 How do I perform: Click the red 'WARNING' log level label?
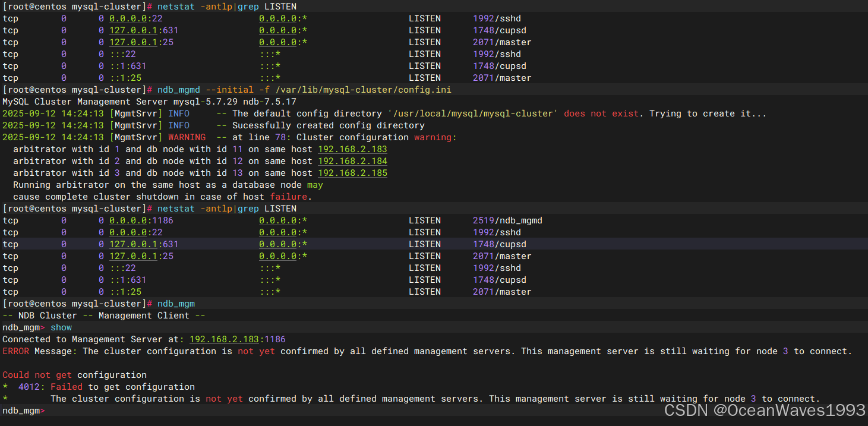pyautogui.click(x=187, y=137)
